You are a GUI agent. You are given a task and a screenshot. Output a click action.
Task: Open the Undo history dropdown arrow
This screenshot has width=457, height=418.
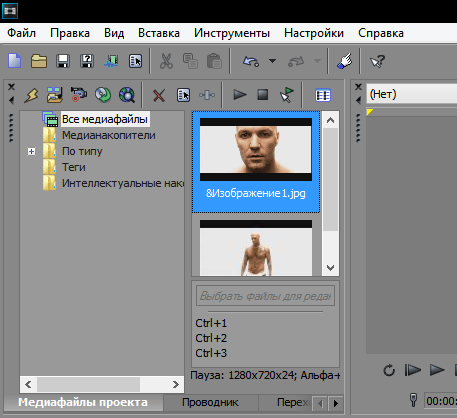272,61
